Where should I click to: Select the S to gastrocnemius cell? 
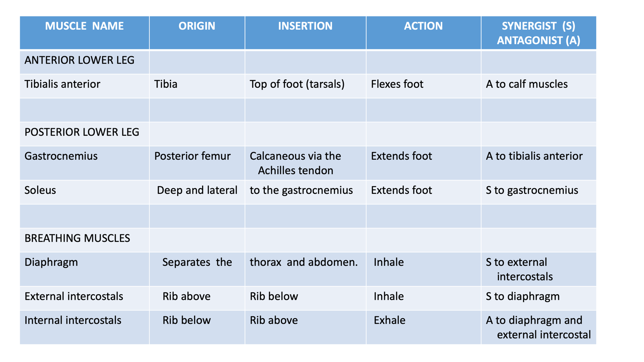[539, 192]
